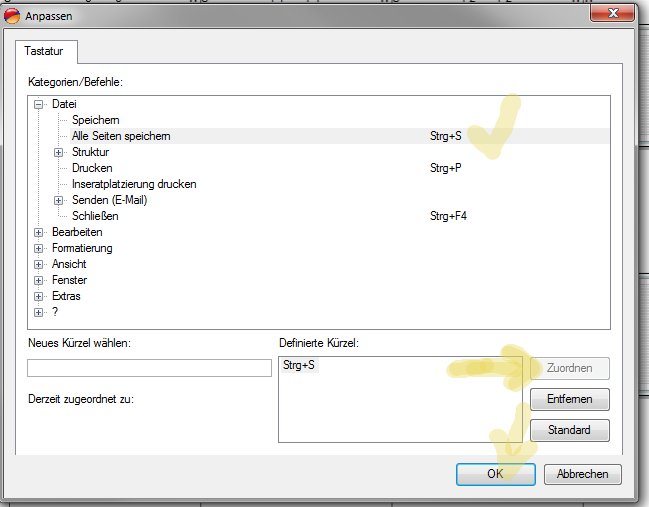Collapse the Datei category node
The image size is (649, 507).
39,104
